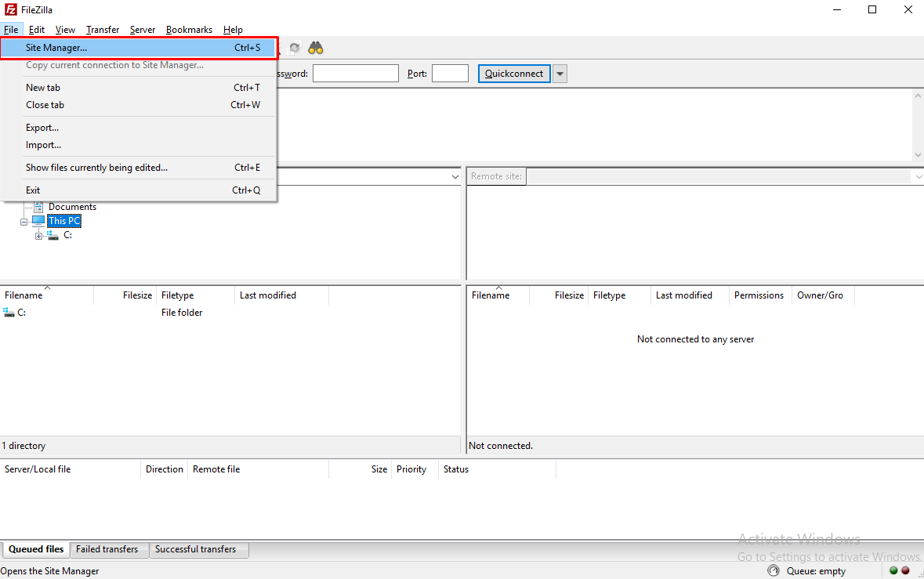Viewport: 924px width, 579px height.
Task: Choose Import... from the File menu
Action: (139, 145)
